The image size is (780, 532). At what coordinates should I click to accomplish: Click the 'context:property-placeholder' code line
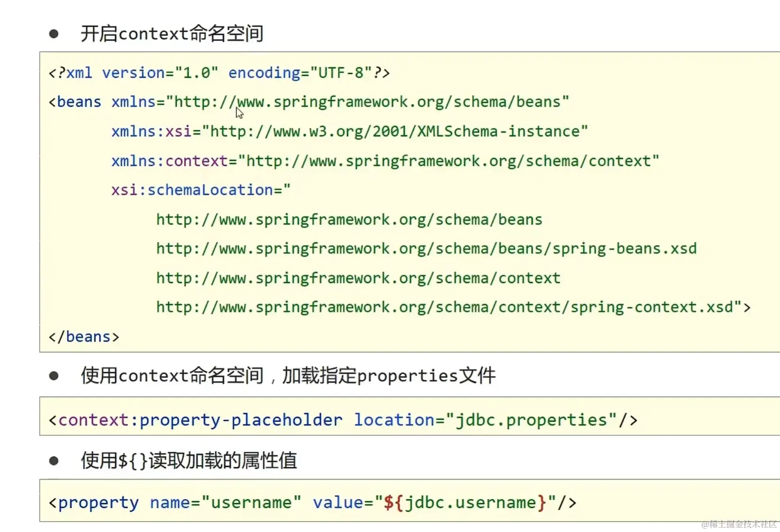click(x=343, y=420)
